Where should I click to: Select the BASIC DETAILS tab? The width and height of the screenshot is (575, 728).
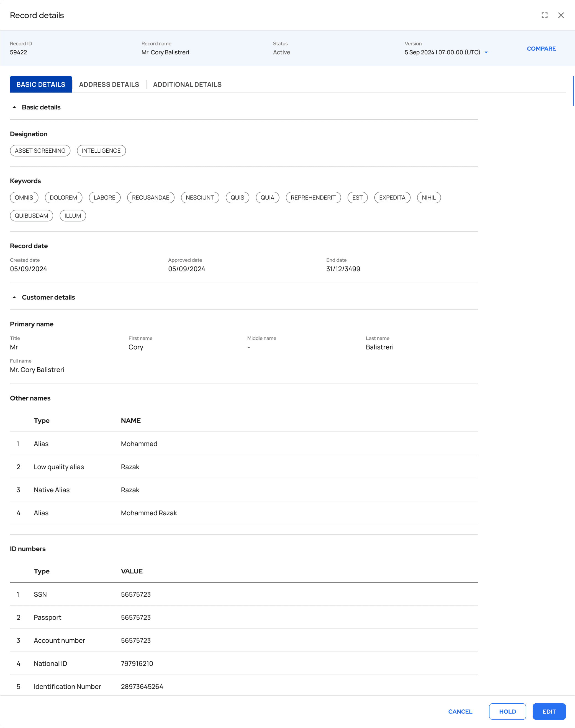pyautogui.click(x=40, y=84)
